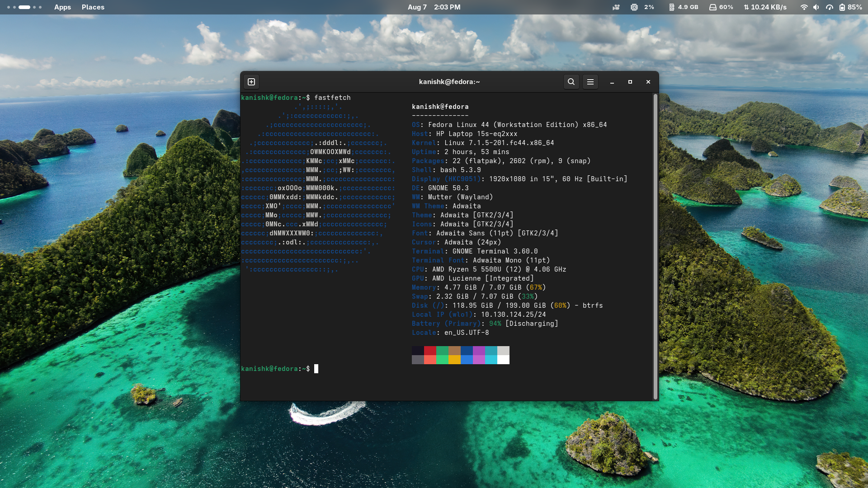
Task: Click the red color block in fastfetch palette
Action: point(430,351)
